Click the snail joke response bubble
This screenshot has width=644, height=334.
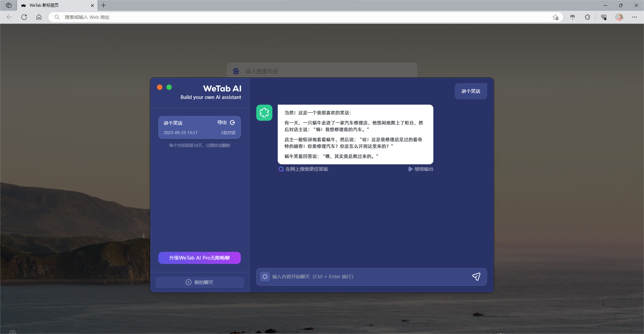point(356,134)
